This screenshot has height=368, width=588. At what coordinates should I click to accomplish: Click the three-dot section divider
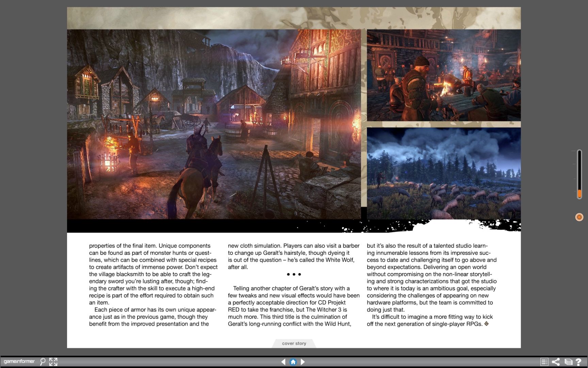coord(294,274)
